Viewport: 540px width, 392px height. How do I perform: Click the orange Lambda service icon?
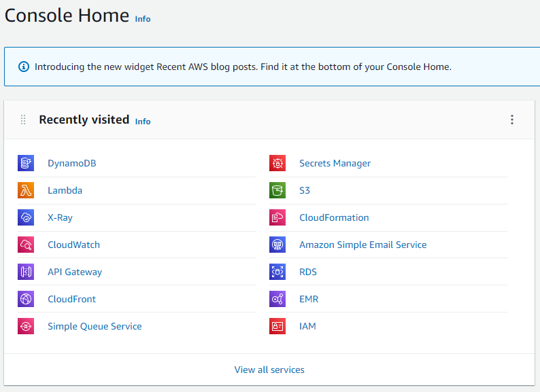(25, 190)
